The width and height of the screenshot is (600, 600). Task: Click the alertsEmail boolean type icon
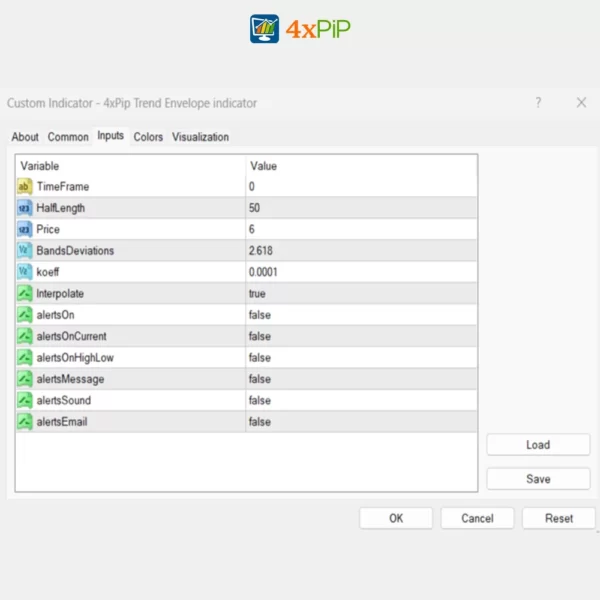click(25, 422)
